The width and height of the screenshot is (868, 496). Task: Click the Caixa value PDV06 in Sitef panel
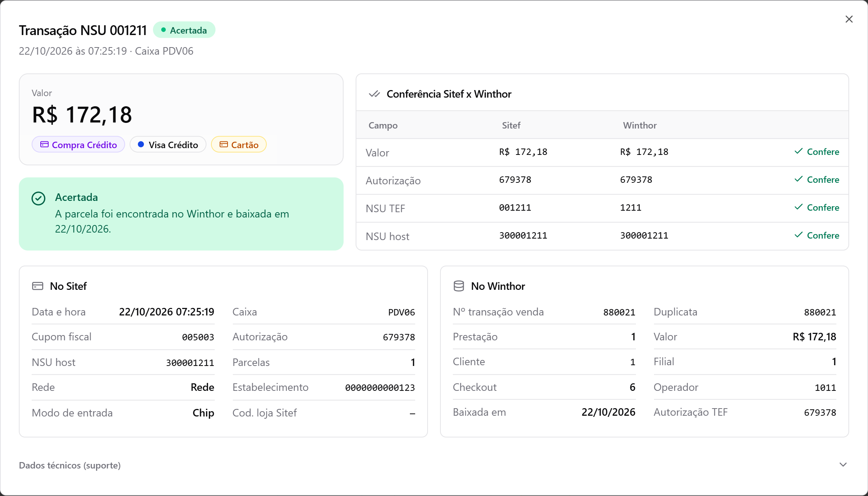coord(402,312)
